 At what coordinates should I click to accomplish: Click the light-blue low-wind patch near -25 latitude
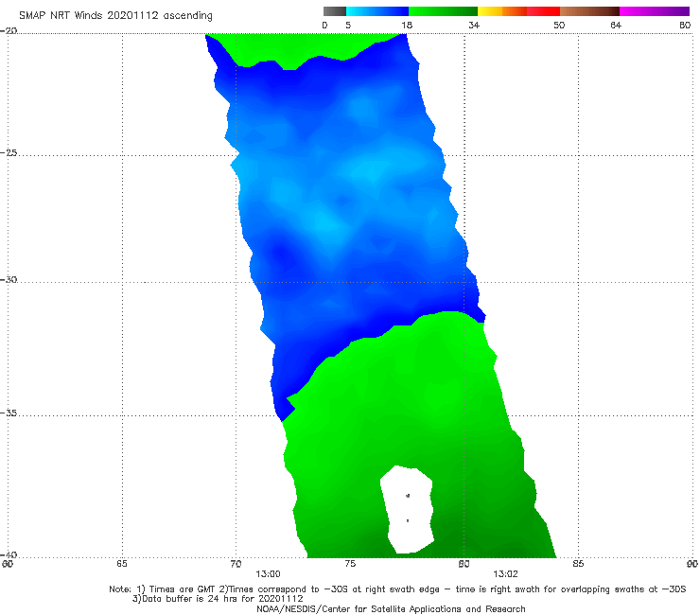coord(373,169)
